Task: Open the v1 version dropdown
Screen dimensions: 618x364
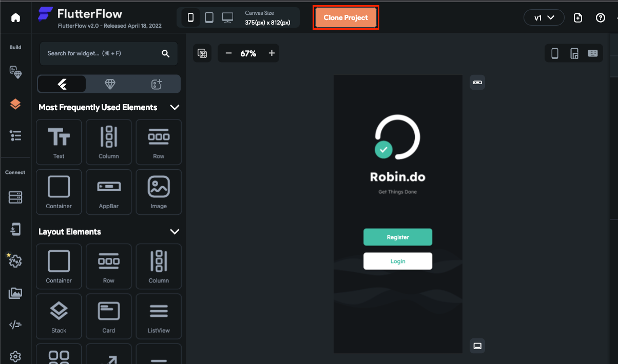Action: tap(544, 17)
